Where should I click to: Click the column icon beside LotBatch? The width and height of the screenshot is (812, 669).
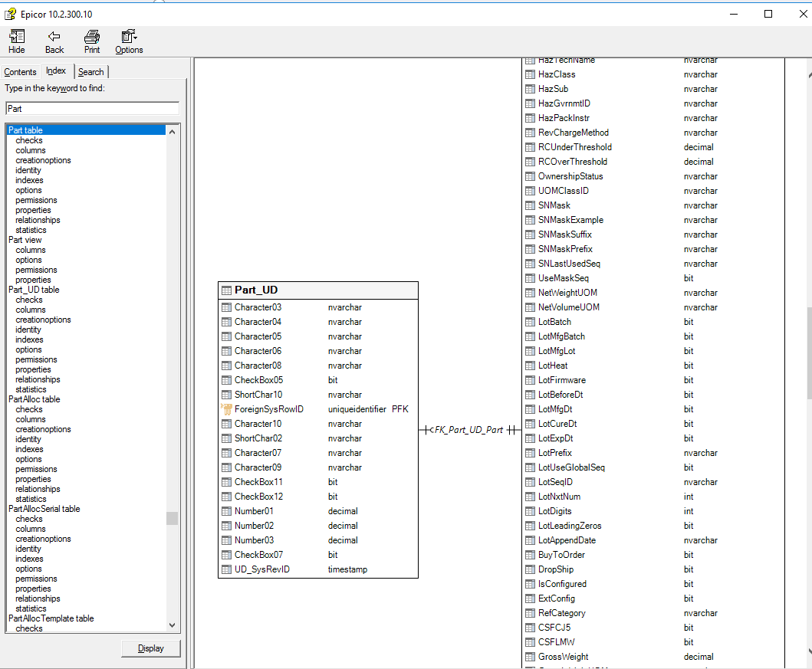pos(530,322)
